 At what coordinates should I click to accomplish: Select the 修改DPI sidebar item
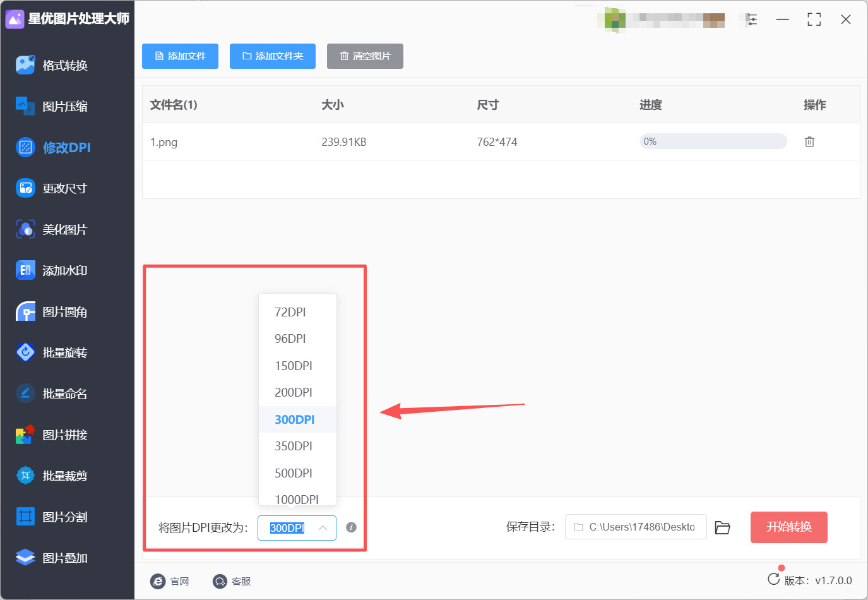click(53, 147)
